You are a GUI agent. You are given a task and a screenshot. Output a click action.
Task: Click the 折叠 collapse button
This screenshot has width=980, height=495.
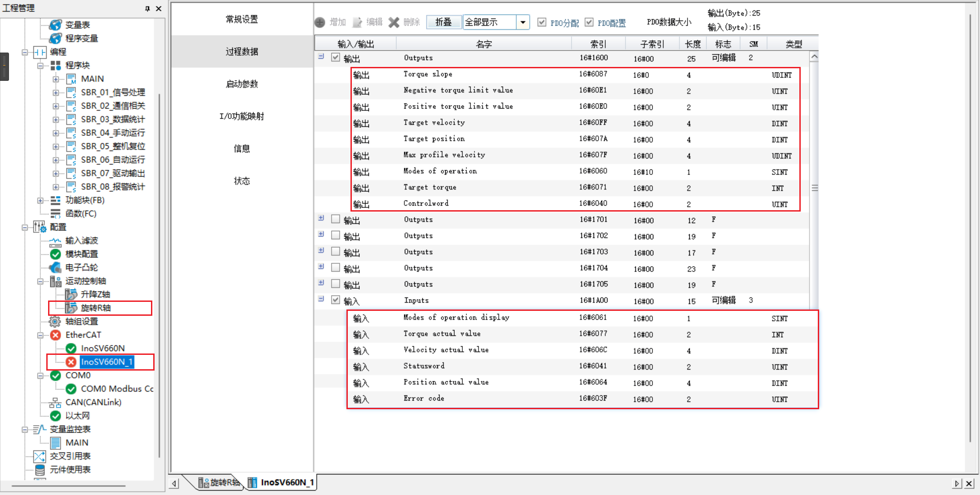[443, 22]
